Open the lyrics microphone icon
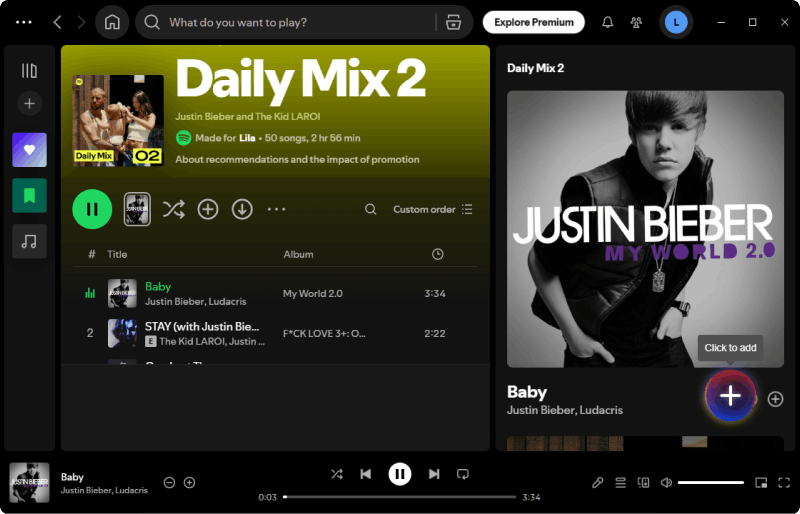Viewport: 800px width, 514px height. [597, 482]
